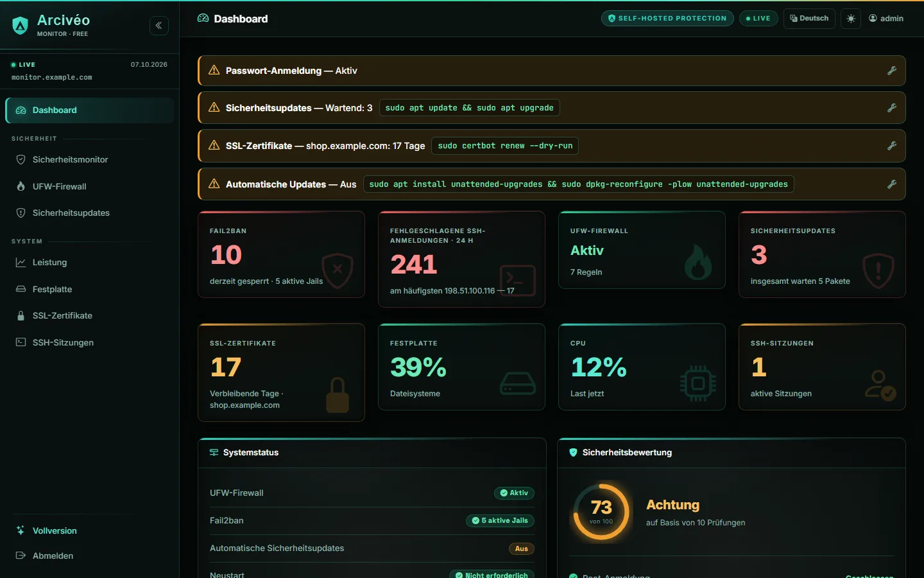
Task: Click padlock icon on SSL-Zertifikate card
Action: [x=338, y=395]
